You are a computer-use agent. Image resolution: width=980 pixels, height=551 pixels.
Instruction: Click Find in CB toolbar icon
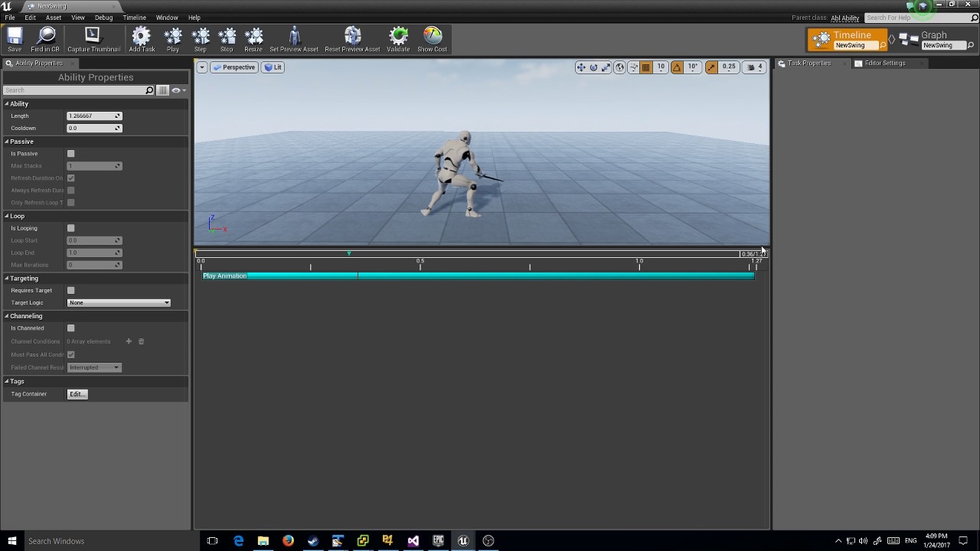pyautogui.click(x=45, y=40)
